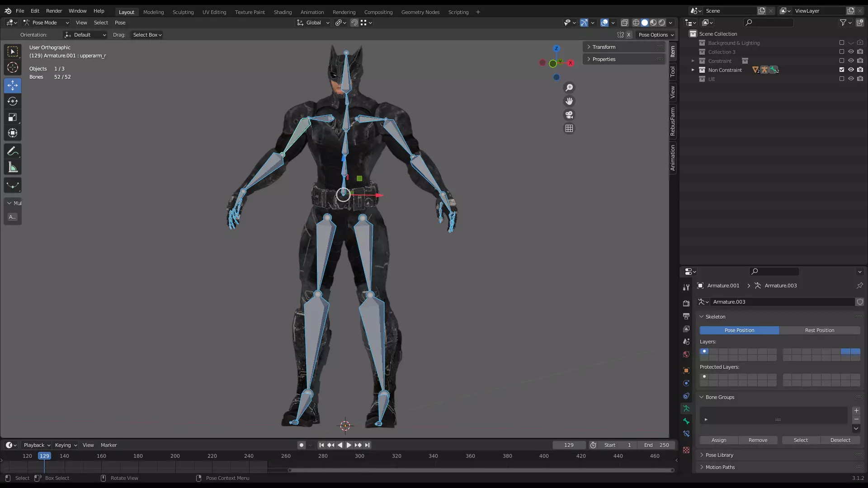The width and height of the screenshot is (868, 488).
Task: Click the zoom viewport icon
Action: (x=569, y=88)
